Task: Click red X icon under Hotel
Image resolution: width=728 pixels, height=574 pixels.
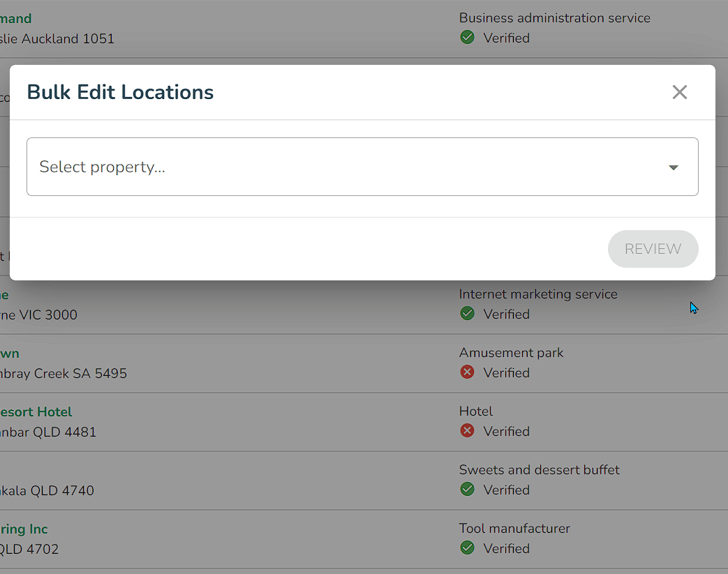Action: pos(467,430)
